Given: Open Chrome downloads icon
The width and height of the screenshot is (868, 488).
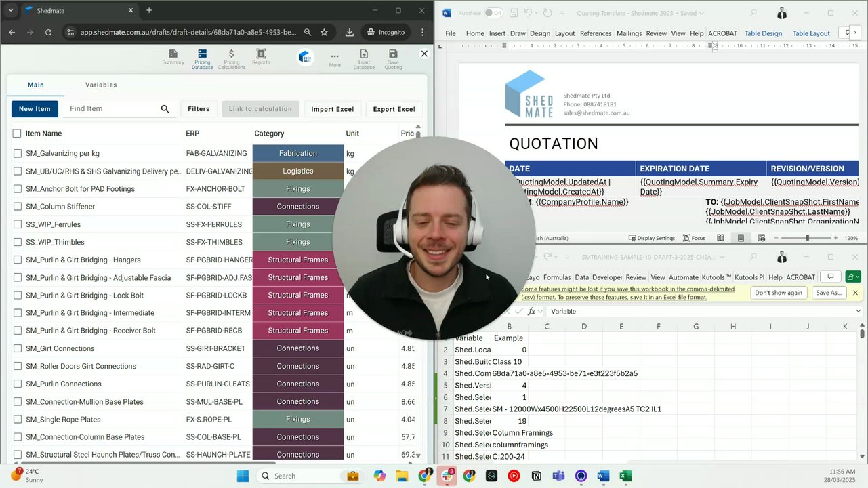Looking at the screenshot, I should point(349,32).
